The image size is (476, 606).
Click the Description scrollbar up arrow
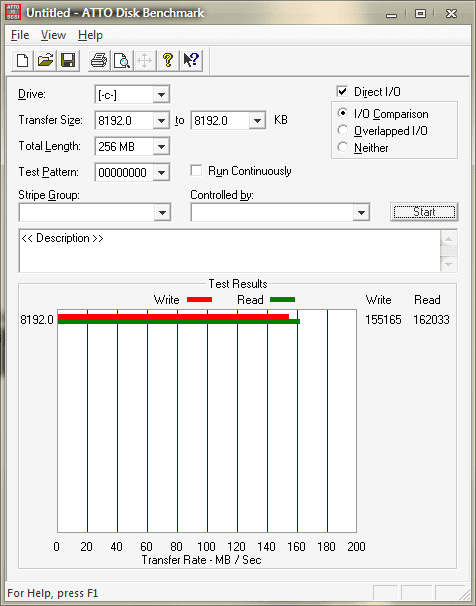449,238
